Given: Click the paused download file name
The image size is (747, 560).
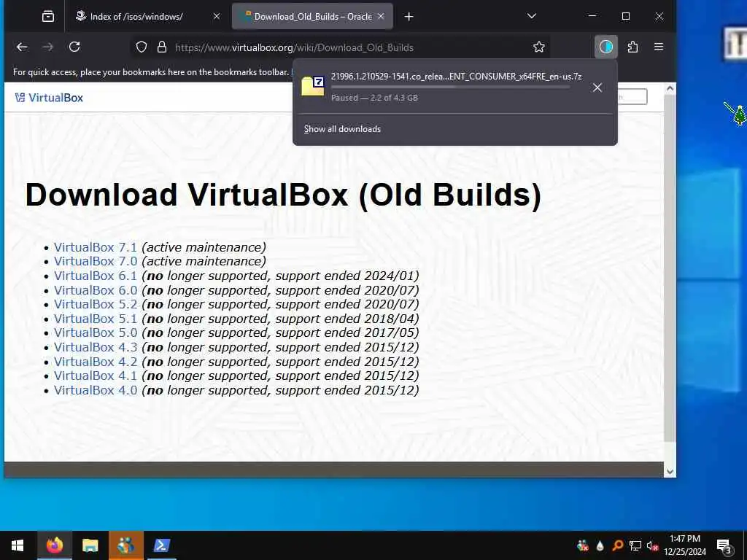Looking at the screenshot, I should [456, 76].
